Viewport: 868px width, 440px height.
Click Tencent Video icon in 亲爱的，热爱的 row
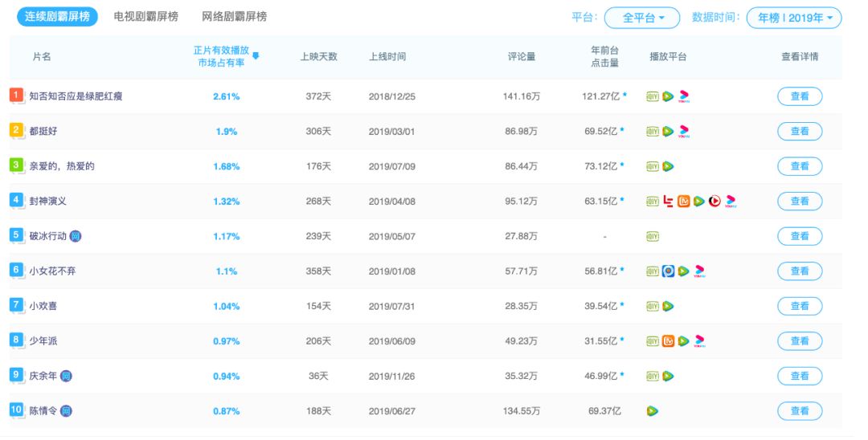pos(668,166)
